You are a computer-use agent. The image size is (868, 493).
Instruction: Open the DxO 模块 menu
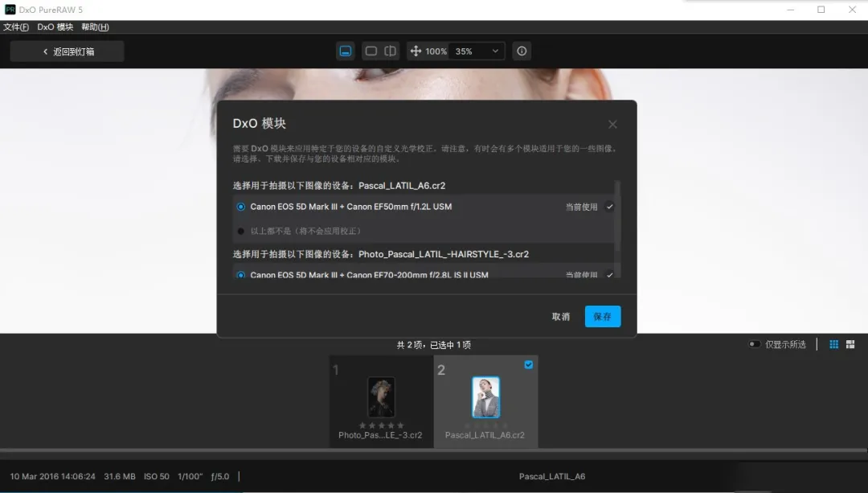(55, 27)
